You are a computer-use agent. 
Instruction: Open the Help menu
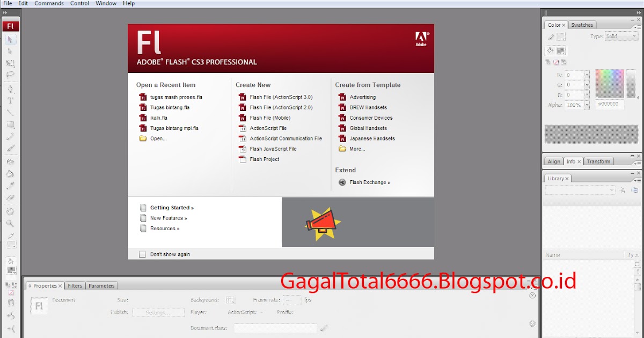tap(129, 3)
